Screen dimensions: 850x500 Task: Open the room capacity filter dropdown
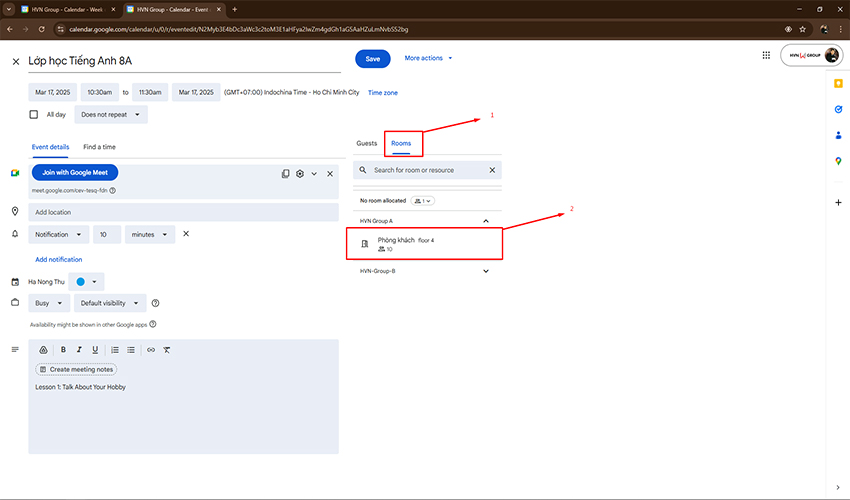pos(423,201)
